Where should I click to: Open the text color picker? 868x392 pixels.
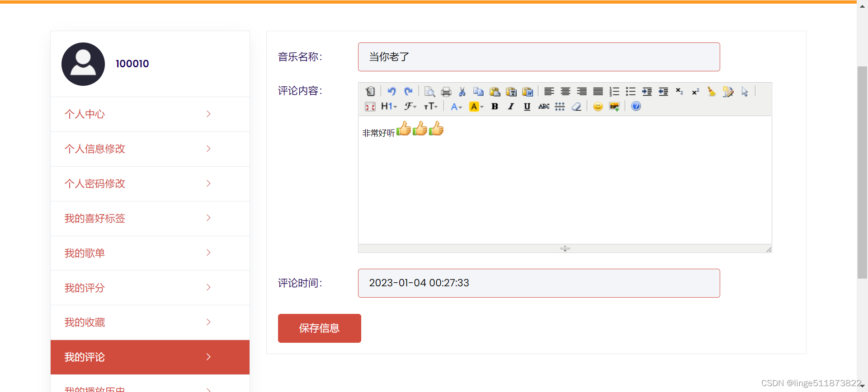[x=457, y=107]
